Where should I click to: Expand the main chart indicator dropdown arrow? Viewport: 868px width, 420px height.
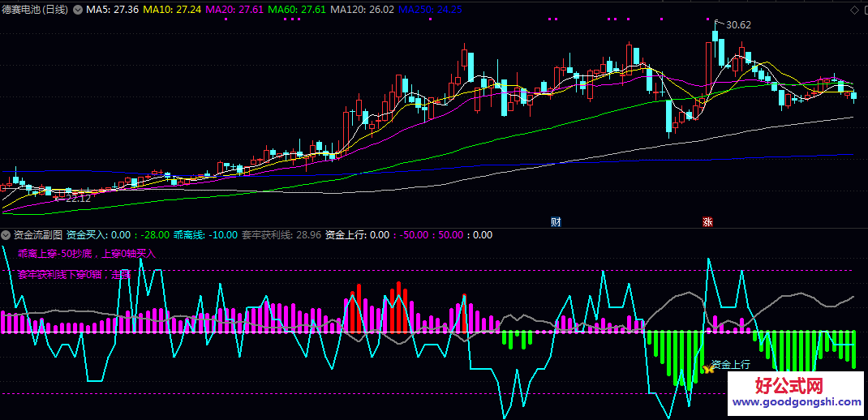pyautogui.click(x=78, y=10)
